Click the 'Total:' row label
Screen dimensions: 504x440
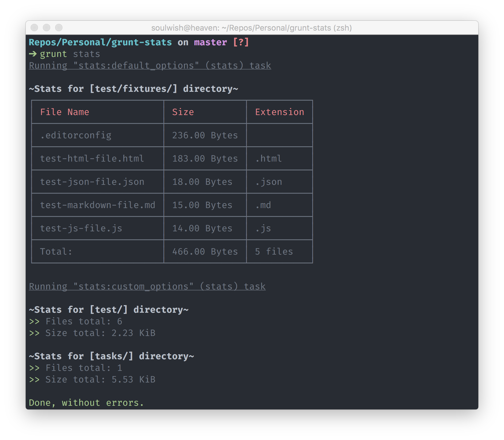tap(56, 252)
